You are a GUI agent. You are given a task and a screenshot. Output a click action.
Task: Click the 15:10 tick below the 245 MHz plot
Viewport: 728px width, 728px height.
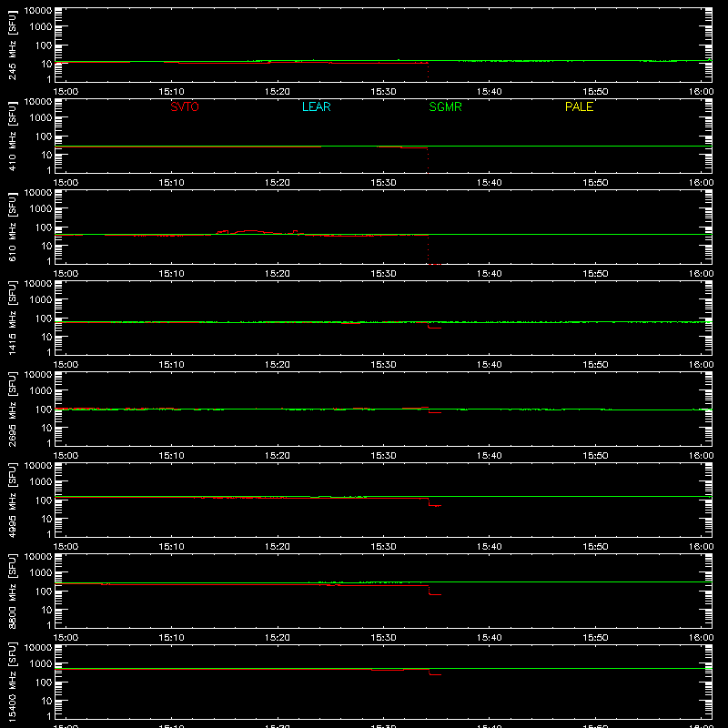click(x=171, y=92)
